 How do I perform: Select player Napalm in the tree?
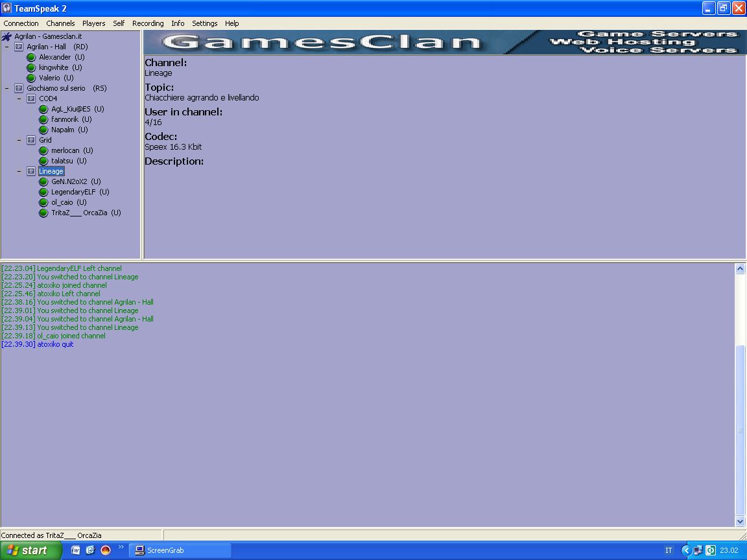[x=69, y=130]
